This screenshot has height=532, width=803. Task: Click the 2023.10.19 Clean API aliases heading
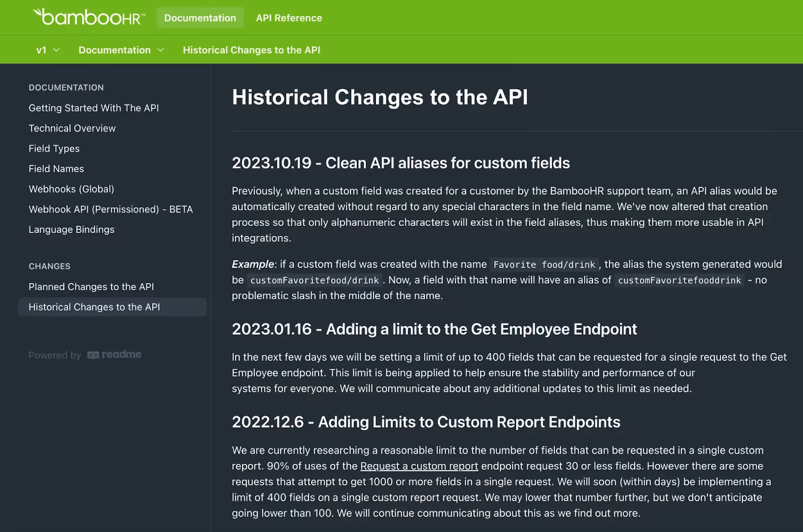coord(400,163)
